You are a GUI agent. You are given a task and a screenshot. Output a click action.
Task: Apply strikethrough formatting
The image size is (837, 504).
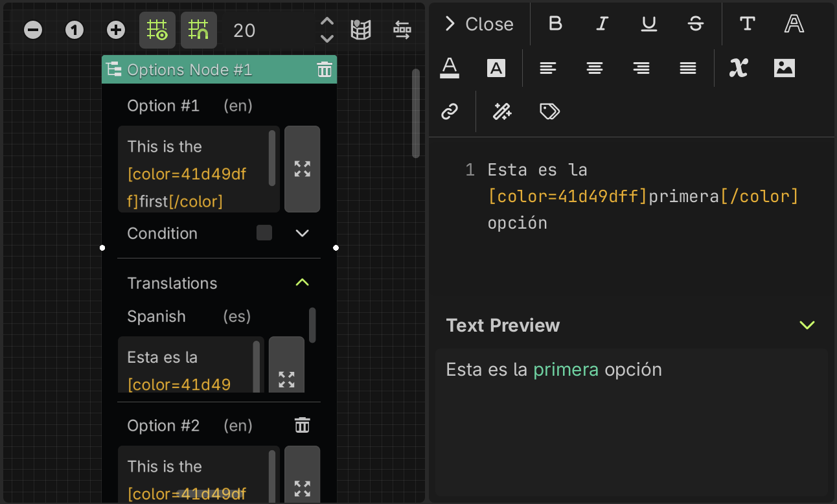[695, 24]
